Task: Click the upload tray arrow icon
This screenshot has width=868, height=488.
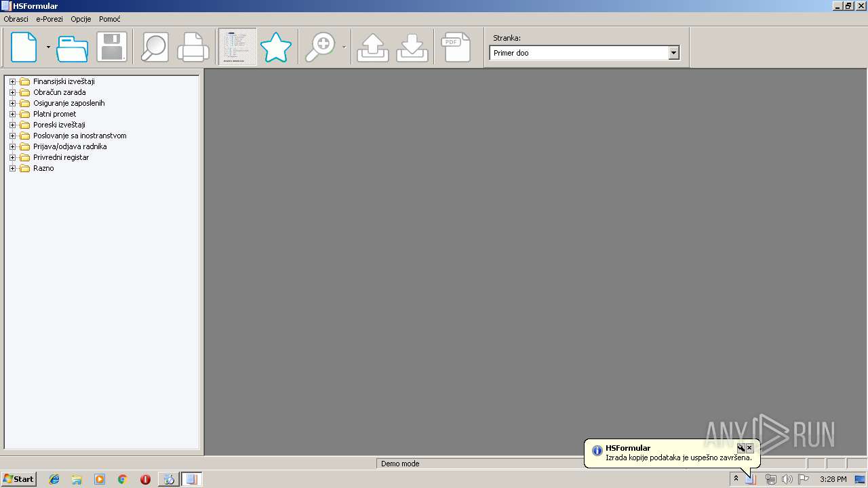Action: (373, 47)
